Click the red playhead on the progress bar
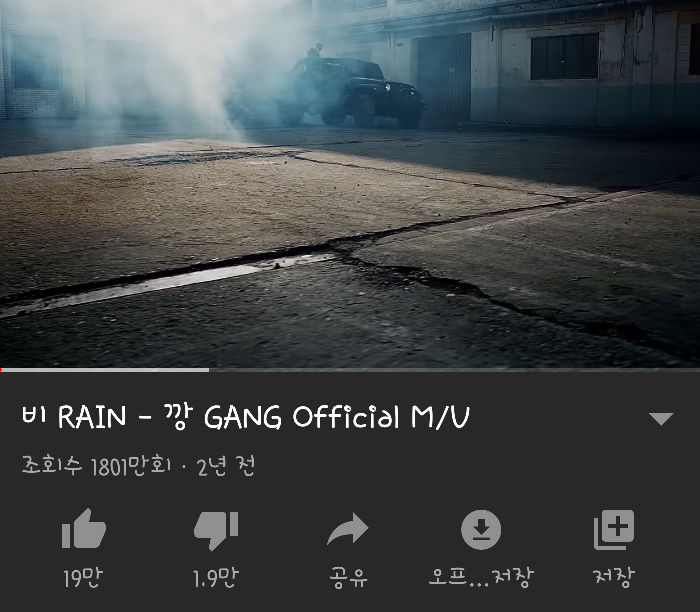 click(x=1, y=370)
